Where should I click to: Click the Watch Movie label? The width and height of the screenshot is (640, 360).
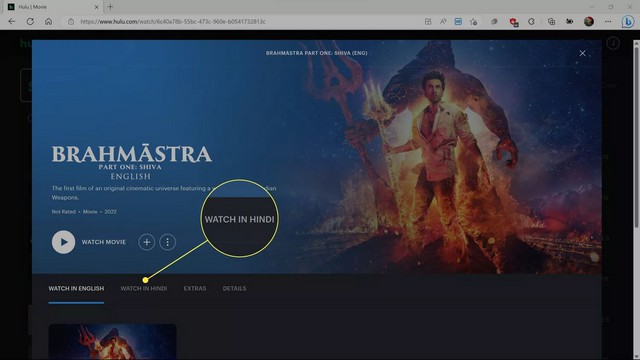coord(104,242)
